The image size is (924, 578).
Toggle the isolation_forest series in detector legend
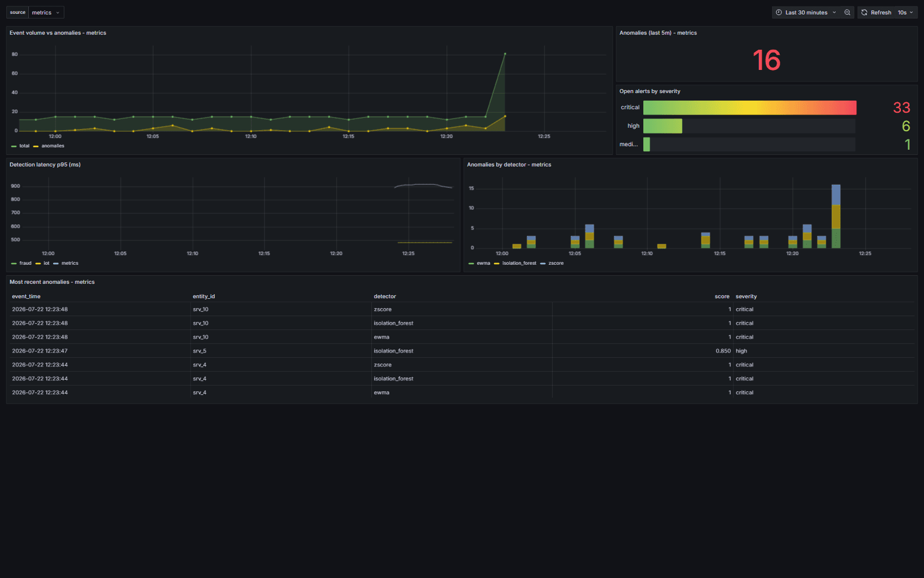pos(519,263)
